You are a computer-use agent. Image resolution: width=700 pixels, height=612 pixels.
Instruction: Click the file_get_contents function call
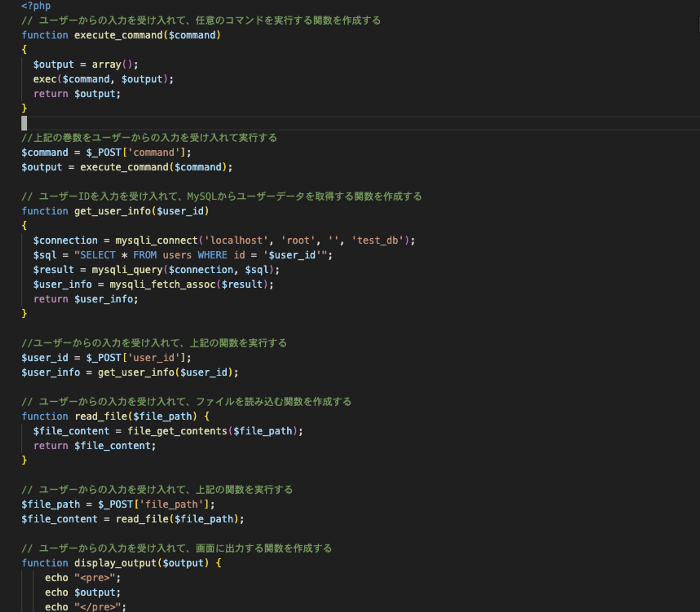click(x=177, y=431)
